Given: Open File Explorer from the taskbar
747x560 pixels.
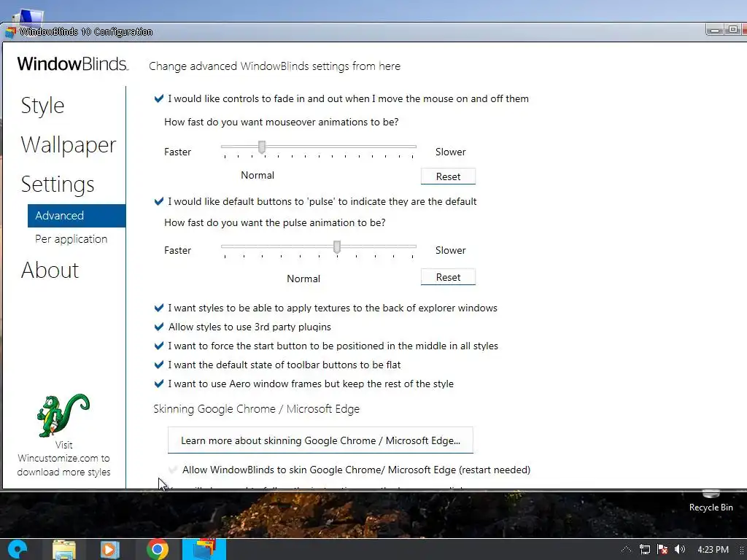Looking at the screenshot, I should tap(64, 550).
